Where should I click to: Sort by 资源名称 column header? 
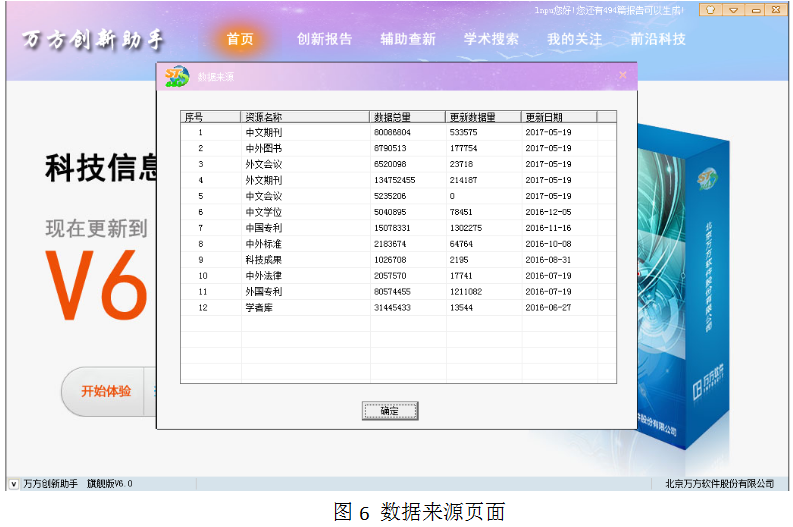click(x=305, y=117)
